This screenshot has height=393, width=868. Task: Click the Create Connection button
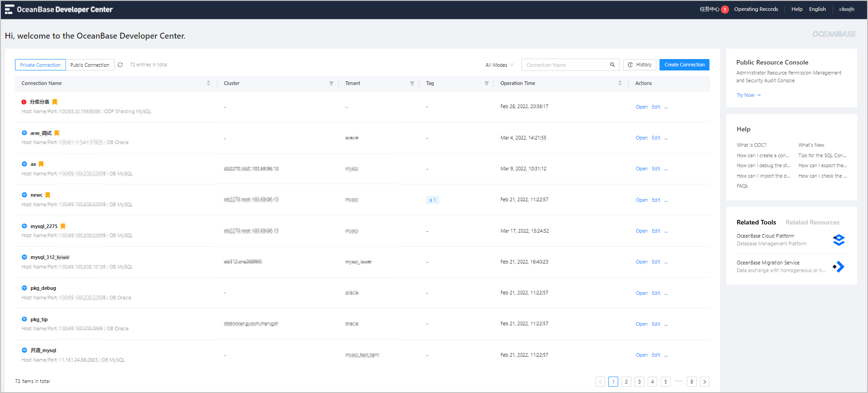pos(684,65)
